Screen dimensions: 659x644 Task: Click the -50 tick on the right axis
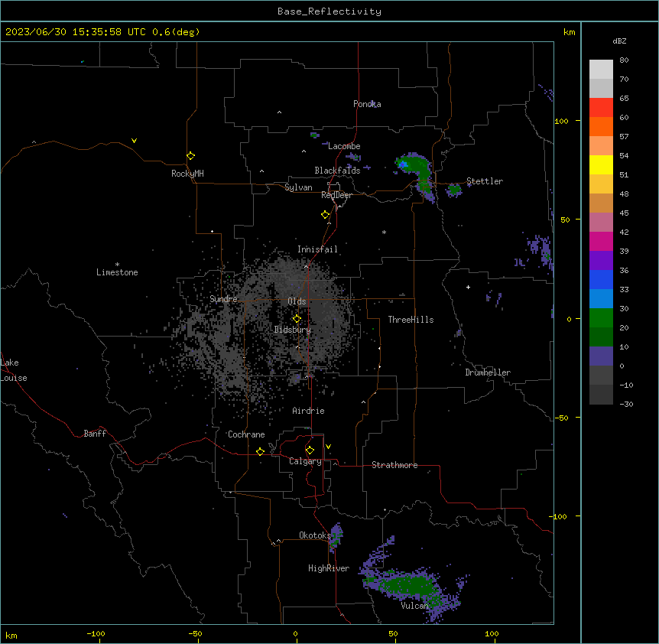(x=561, y=418)
